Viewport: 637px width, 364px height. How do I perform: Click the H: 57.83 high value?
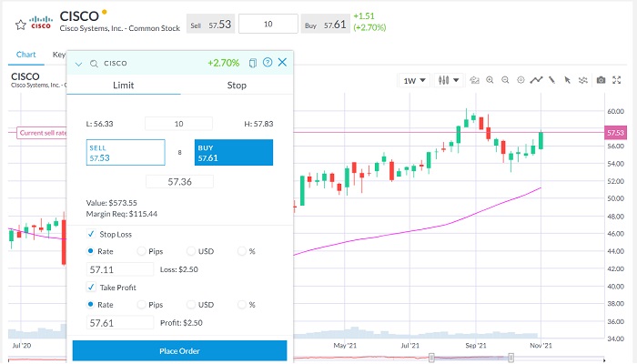point(258,124)
